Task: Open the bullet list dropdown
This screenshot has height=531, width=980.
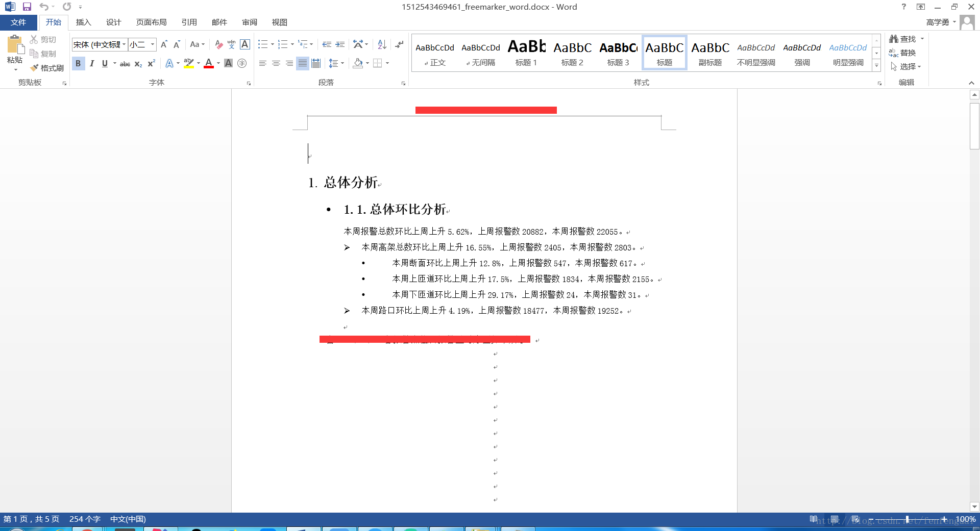Action: click(273, 44)
